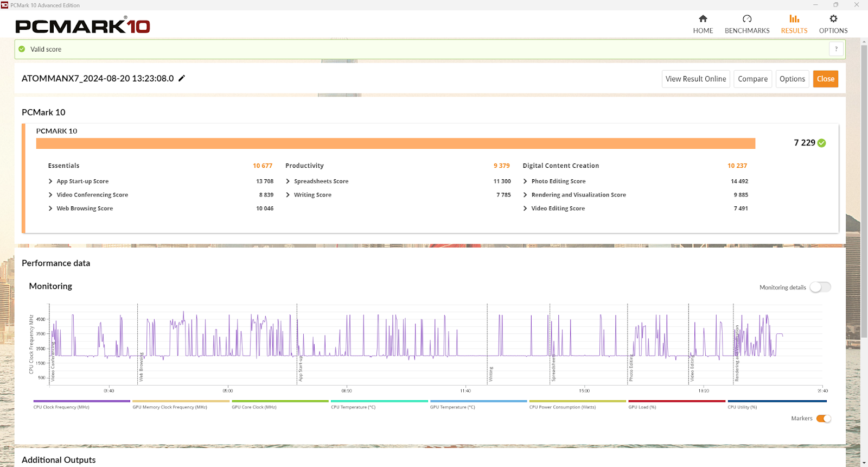Image resolution: width=868 pixels, height=467 pixels.
Task: Click the Essentials score 10 677
Action: 263,166
